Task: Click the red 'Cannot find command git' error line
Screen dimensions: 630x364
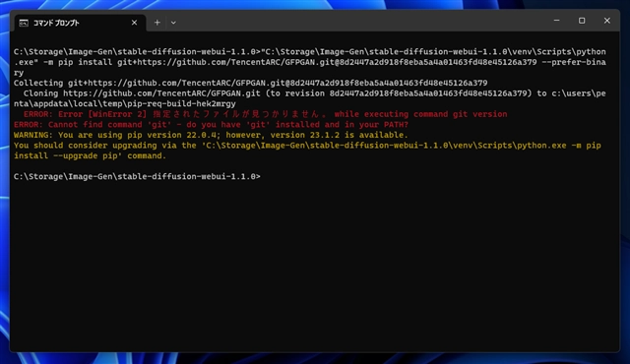Action: click(x=211, y=124)
